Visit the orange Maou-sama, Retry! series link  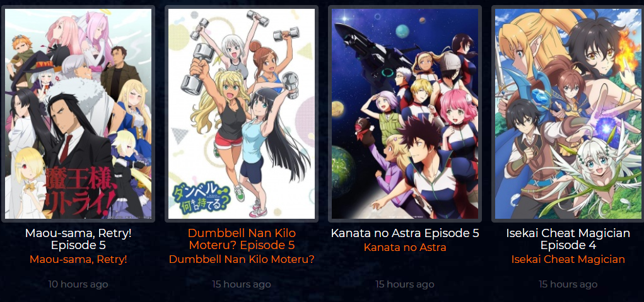[78, 259]
